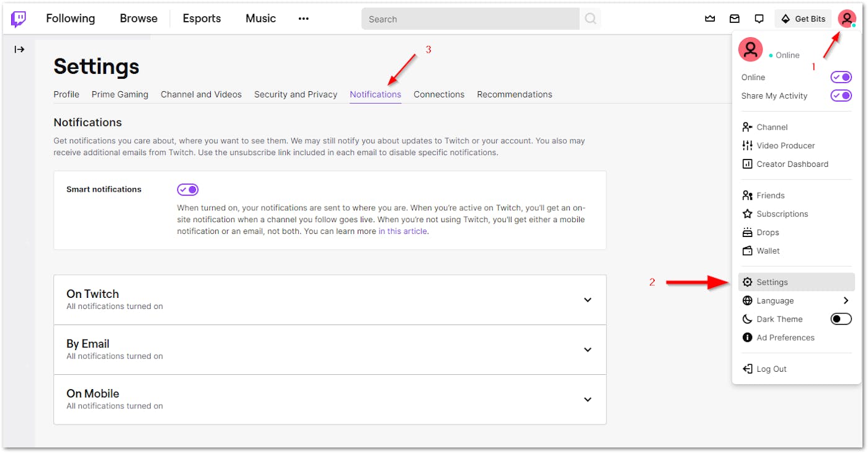This screenshot has height=453, width=868.
Task: Open the Prime Gaming tab
Action: [x=120, y=94]
